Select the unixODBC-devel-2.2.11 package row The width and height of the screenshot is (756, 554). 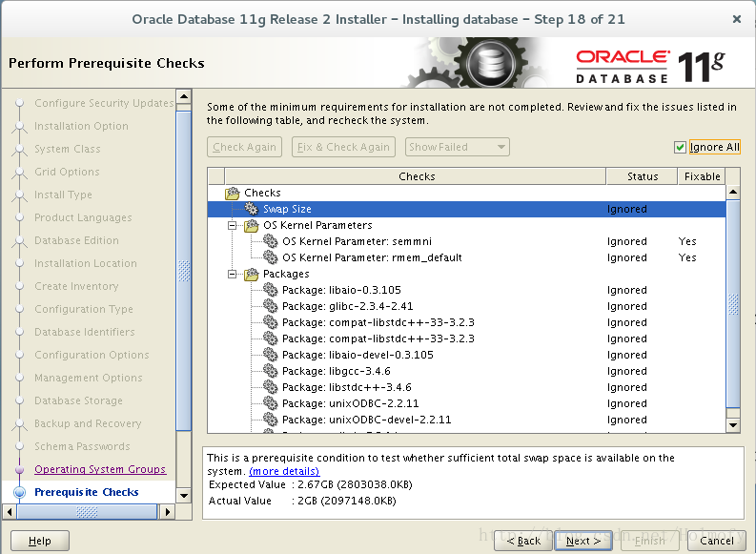pyautogui.click(x=367, y=420)
